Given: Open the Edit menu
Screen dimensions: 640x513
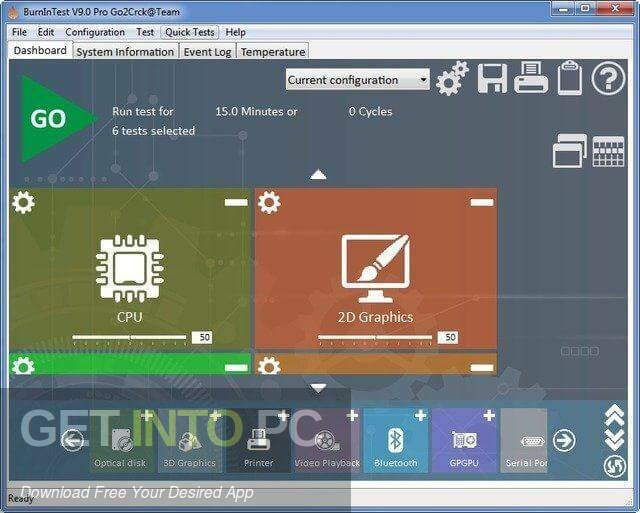Looking at the screenshot, I should click(46, 32).
